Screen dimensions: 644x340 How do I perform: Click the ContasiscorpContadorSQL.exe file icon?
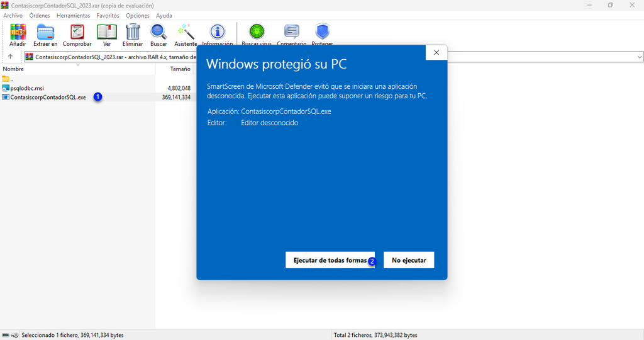point(5,97)
